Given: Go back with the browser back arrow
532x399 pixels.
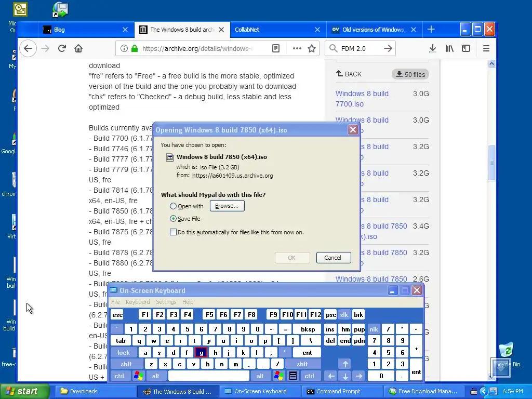Looking at the screenshot, I should click(28, 48).
